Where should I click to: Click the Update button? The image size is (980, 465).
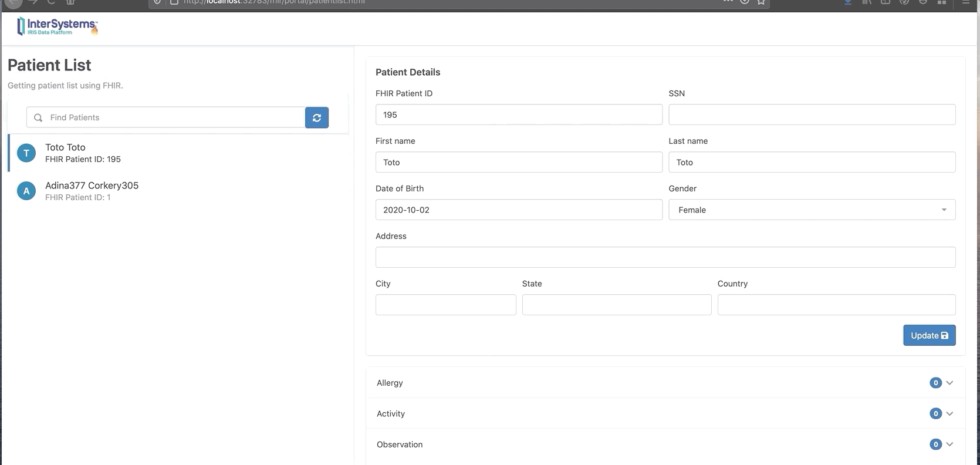click(x=930, y=335)
